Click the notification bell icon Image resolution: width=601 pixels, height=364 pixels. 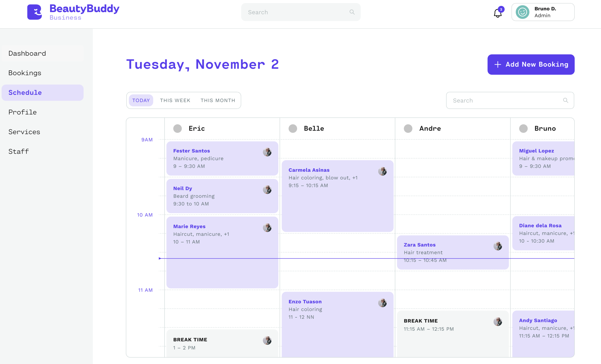[498, 13]
